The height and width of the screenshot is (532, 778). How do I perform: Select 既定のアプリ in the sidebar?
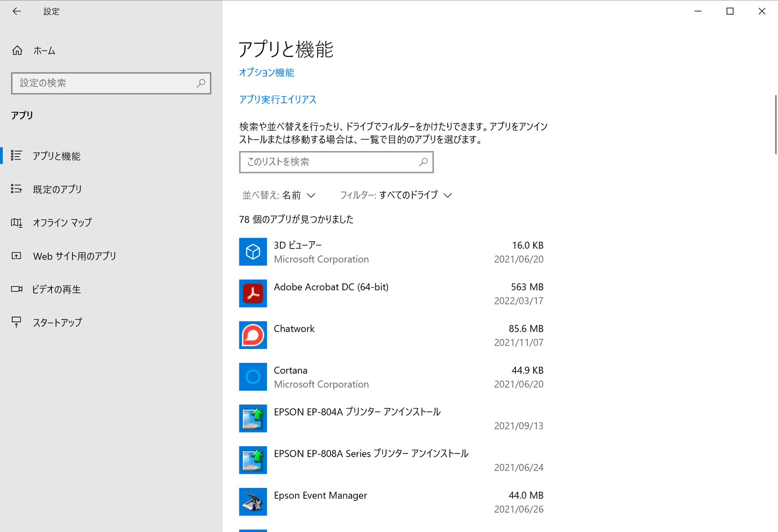point(57,189)
